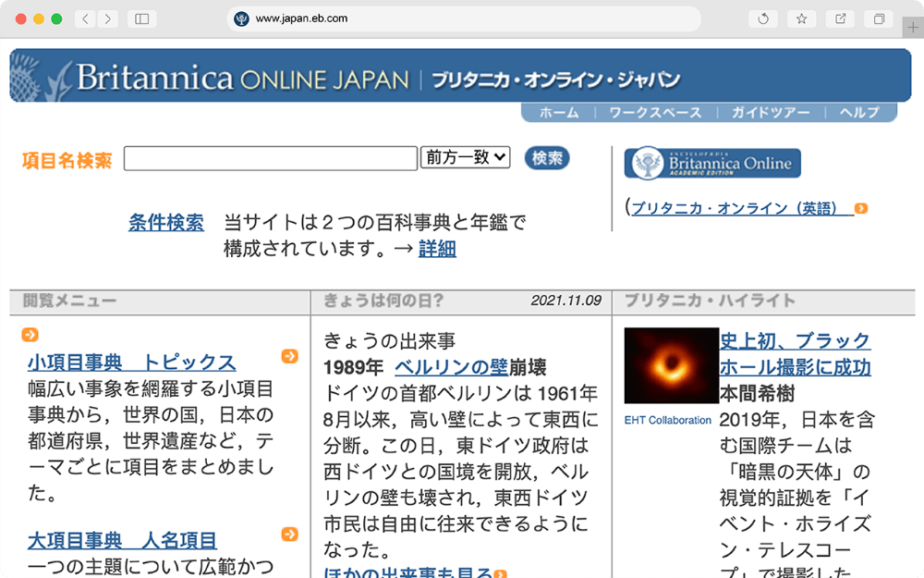Open the 前方一致 match-type dropdown
Screen dimensions: 924x578
pos(465,157)
